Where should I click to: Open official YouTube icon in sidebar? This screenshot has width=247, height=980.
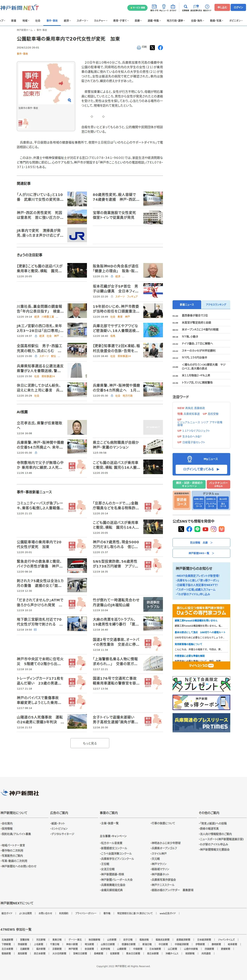[x=205, y=529]
